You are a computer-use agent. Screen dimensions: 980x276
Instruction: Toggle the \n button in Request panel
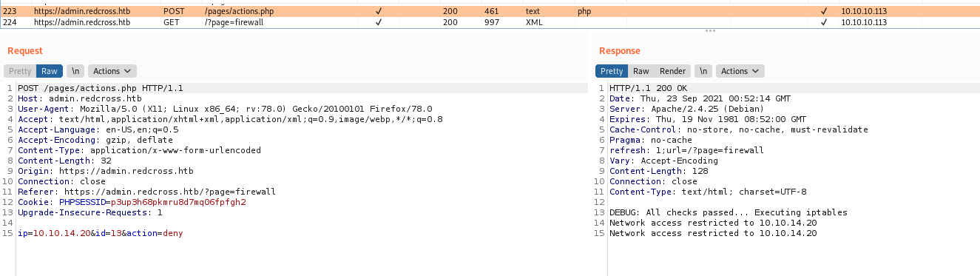pos(75,71)
